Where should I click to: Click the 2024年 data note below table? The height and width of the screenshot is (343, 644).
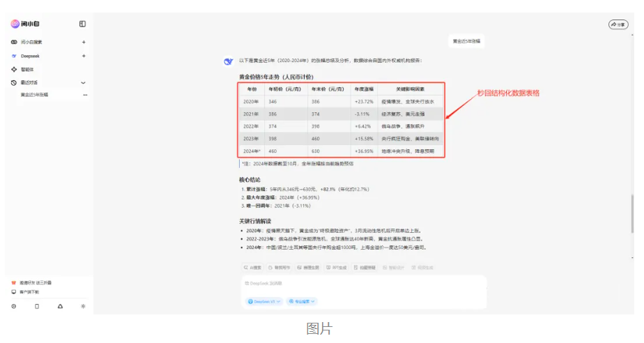(x=298, y=164)
